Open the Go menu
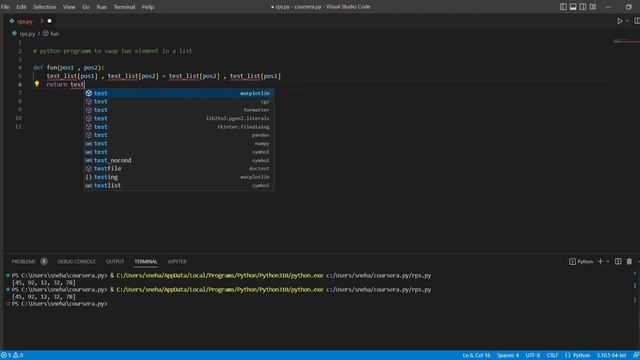Screen dimensions: 640x360 click(86, 7)
